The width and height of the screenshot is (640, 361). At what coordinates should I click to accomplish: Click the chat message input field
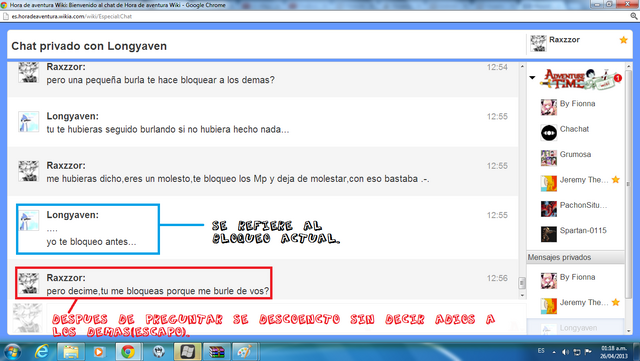(286, 319)
